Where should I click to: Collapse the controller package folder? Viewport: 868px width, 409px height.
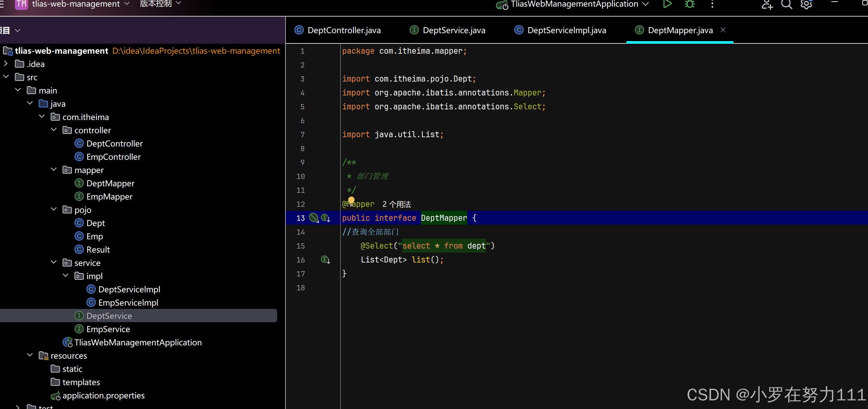54,130
